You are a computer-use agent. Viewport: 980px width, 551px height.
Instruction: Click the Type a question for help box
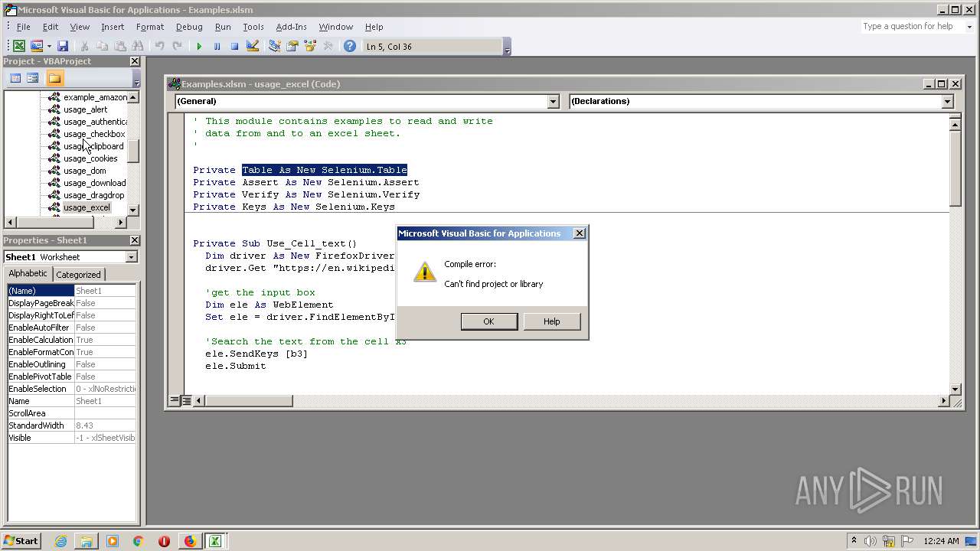(x=911, y=27)
